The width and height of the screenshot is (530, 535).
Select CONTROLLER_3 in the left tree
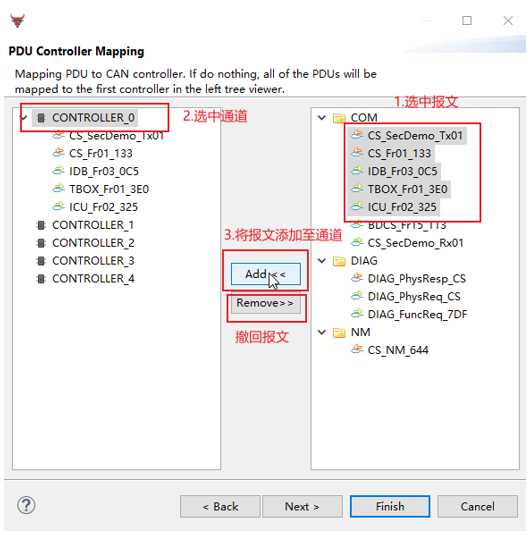(x=93, y=261)
